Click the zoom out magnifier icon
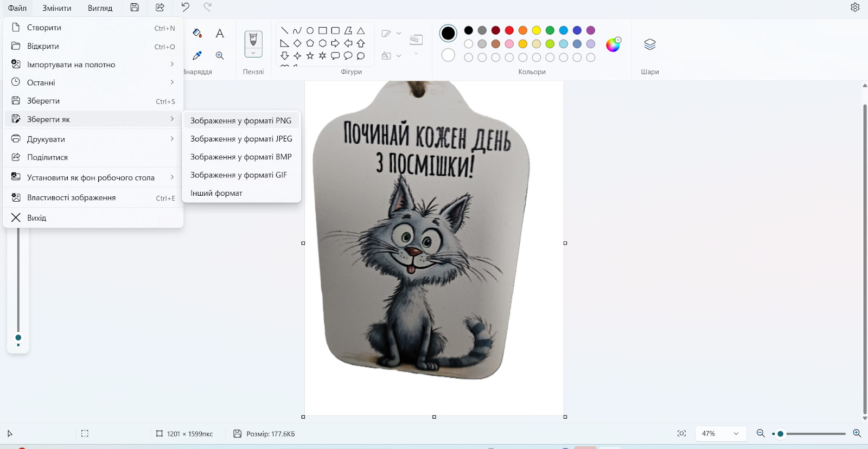 coord(761,433)
